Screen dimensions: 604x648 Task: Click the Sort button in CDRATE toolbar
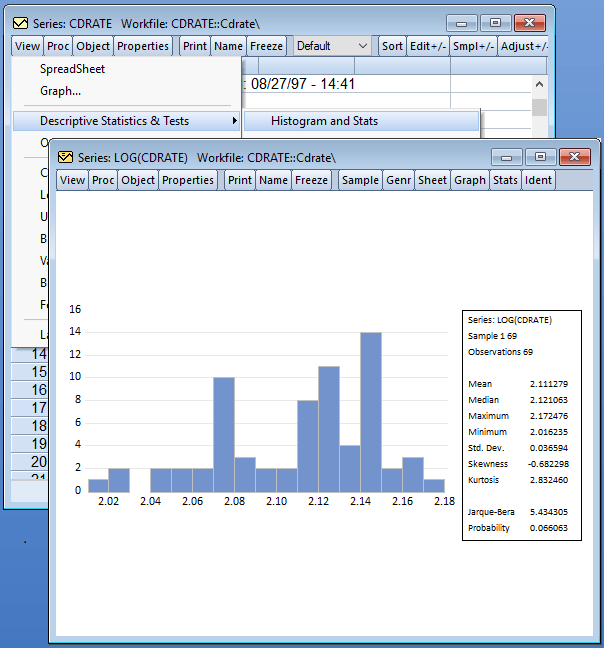[x=392, y=46]
